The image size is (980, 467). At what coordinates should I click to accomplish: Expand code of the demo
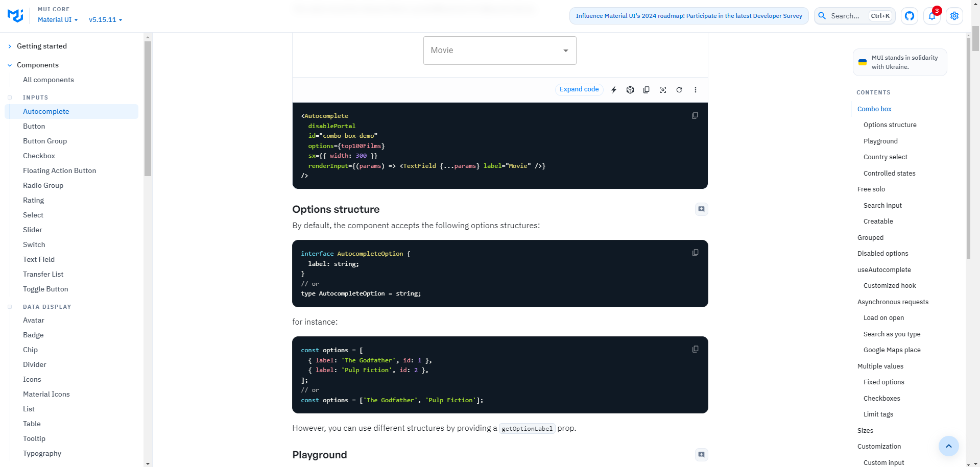[579, 89]
